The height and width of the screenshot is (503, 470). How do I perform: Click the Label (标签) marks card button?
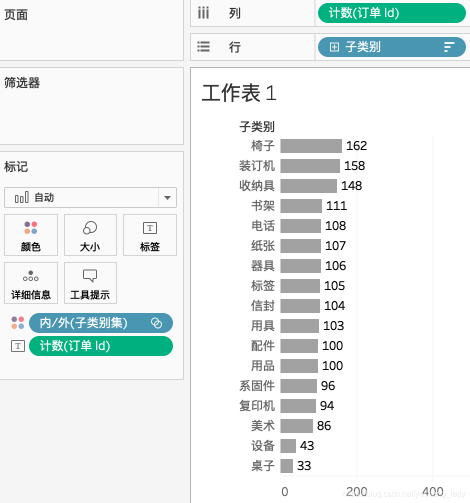pos(150,235)
